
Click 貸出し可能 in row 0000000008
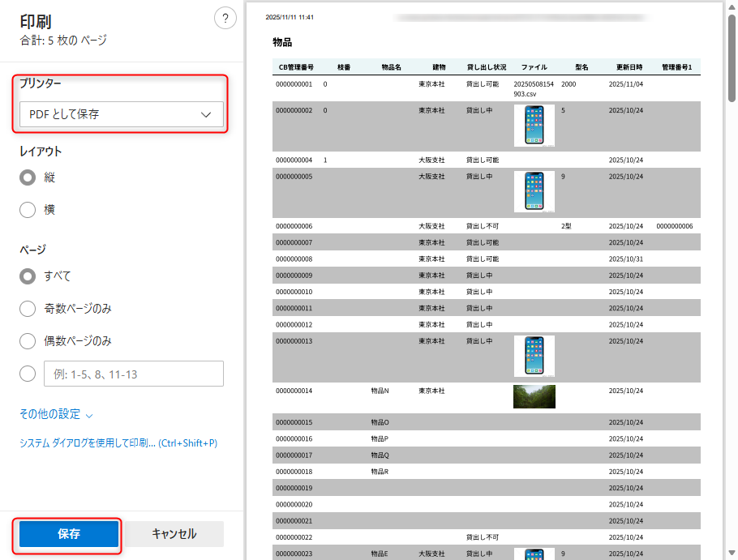tap(483, 259)
